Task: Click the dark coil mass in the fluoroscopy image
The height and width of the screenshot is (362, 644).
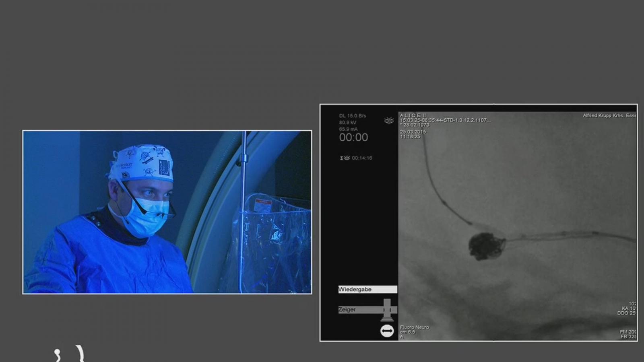Action: [x=487, y=246]
